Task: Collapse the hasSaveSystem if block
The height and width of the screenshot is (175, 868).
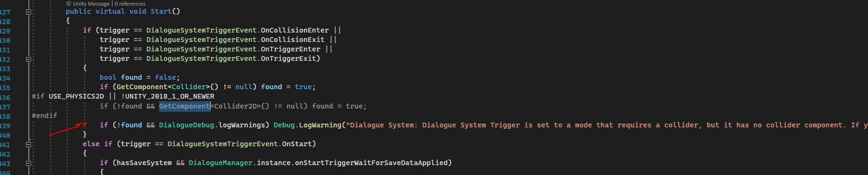Action: click(28, 163)
